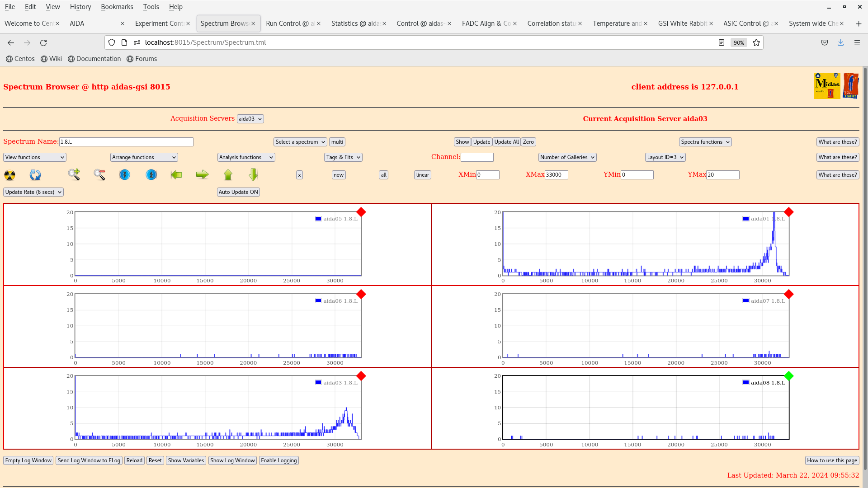868x488 pixels.
Task: Click the Show Log Window button
Action: 232,460
